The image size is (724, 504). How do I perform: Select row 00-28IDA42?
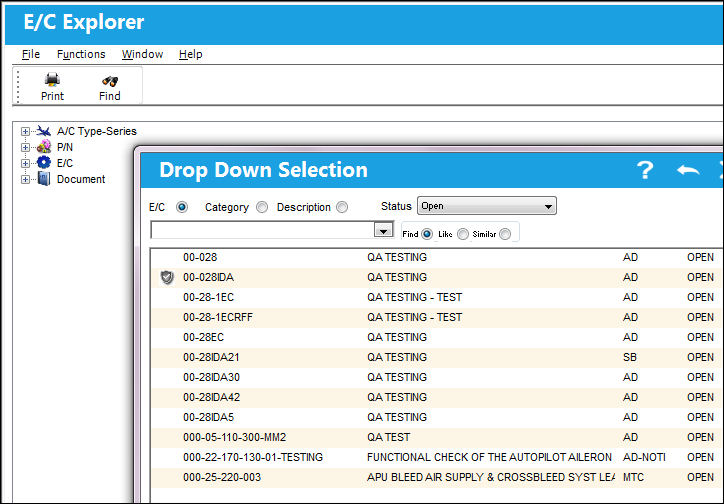coord(437,397)
